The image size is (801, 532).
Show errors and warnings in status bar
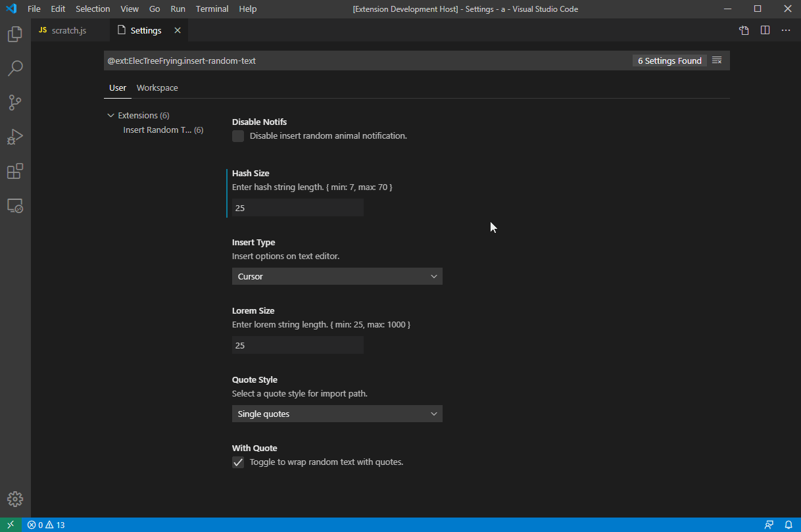(46, 525)
